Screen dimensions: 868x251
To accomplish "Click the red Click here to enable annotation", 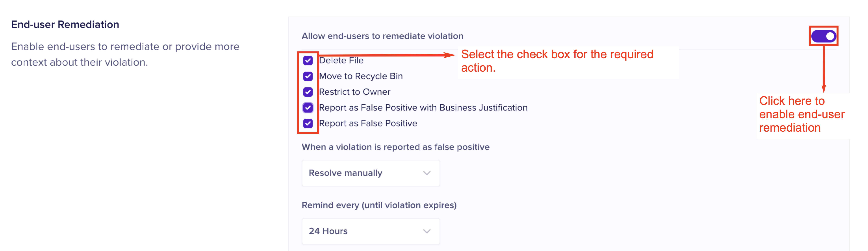I will point(801,114).
